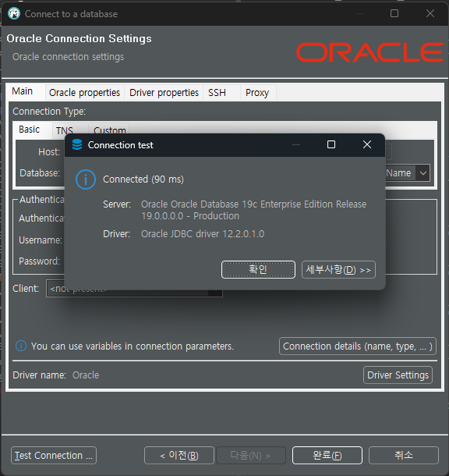
Task: Switch to the Oracle properties tab
Action: [x=85, y=92]
